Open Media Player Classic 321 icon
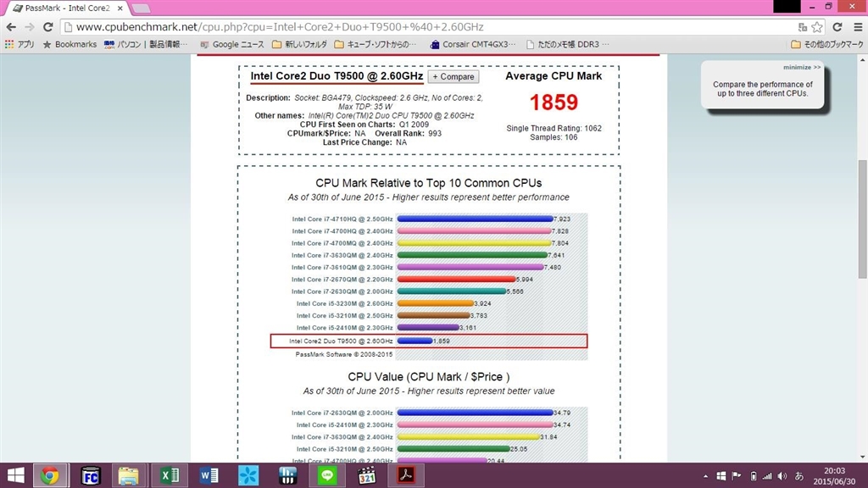Screen dimensions: 868x488 pyautogui.click(x=366, y=476)
